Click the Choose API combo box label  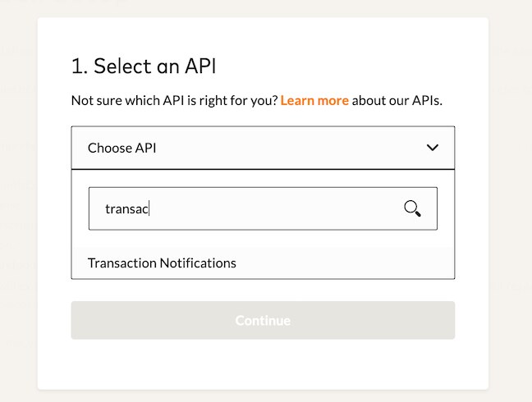(122, 148)
